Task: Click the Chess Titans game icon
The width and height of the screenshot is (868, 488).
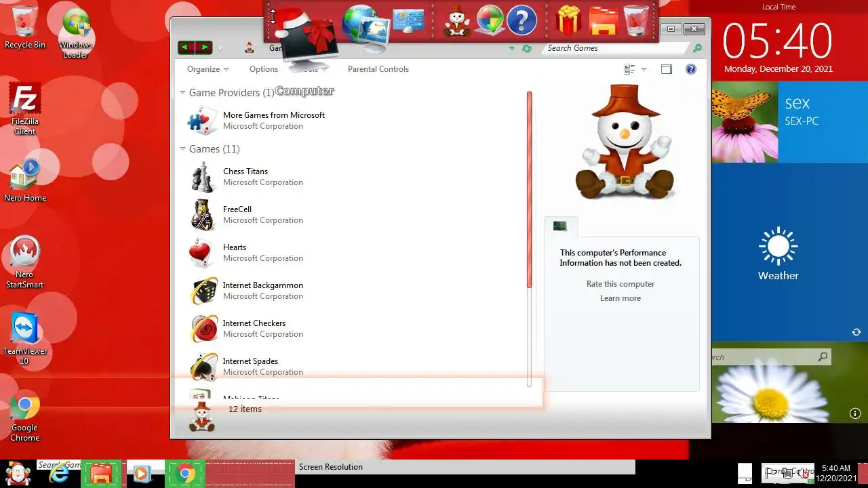Action: (x=202, y=177)
